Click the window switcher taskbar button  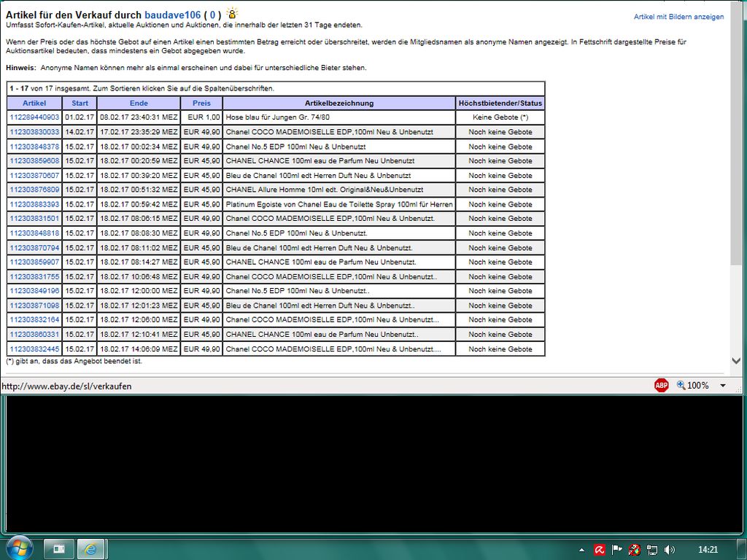coord(59,550)
